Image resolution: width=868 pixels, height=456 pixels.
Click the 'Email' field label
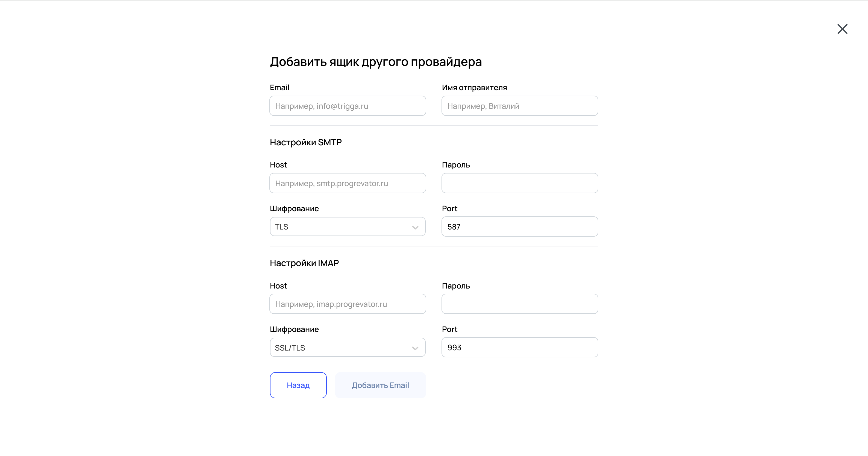(x=279, y=88)
